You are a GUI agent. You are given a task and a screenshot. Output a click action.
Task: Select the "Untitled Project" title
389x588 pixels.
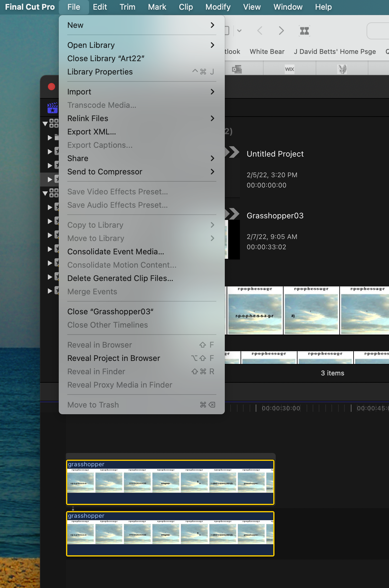(x=275, y=154)
